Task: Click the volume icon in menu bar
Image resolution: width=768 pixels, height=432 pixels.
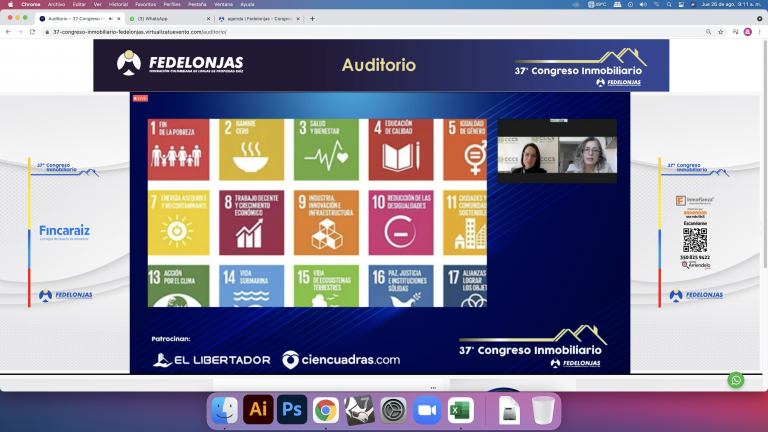Action: click(643, 4)
